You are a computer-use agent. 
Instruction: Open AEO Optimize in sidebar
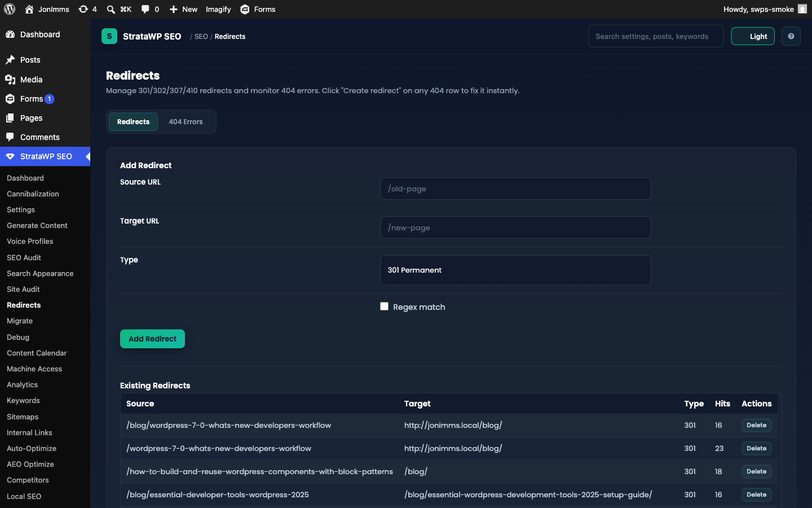coord(30,464)
